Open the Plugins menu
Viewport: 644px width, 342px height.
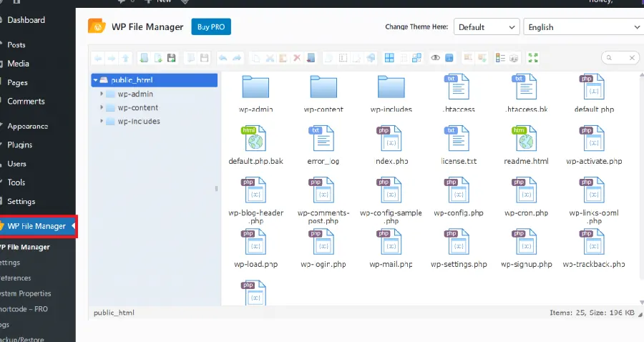point(20,145)
